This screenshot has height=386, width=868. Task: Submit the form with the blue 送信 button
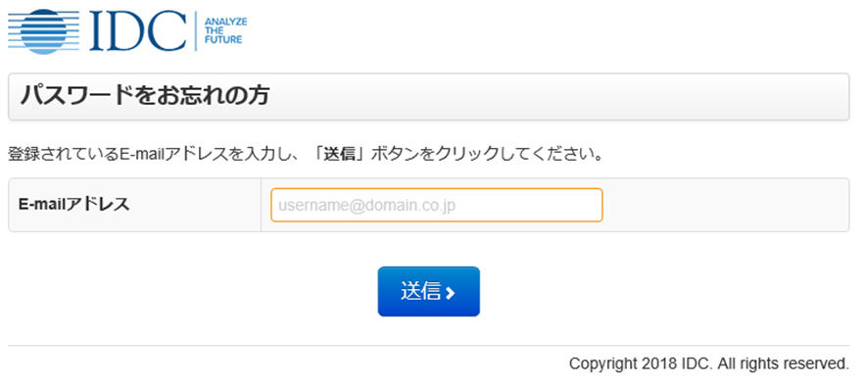click(428, 291)
